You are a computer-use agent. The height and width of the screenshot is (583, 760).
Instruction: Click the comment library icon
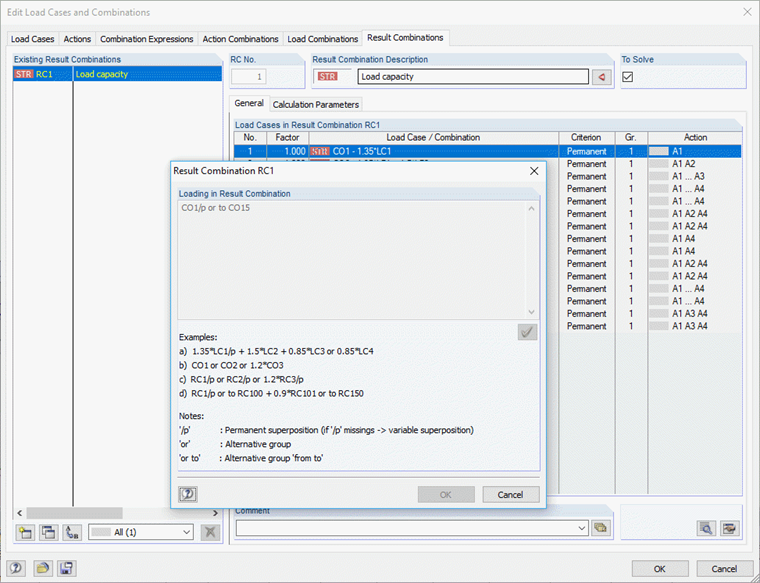(601, 528)
